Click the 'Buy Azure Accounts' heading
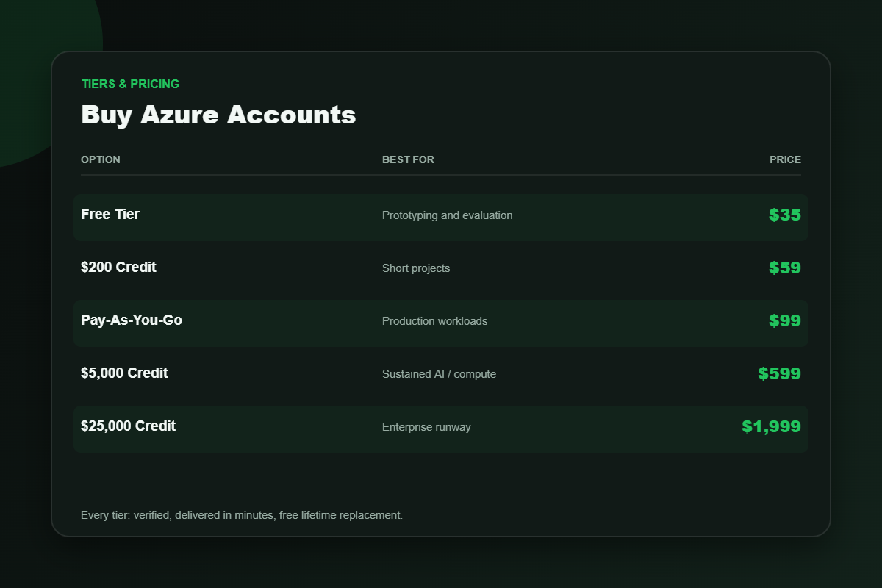This screenshot has height=588, width=882. [218, 115]
